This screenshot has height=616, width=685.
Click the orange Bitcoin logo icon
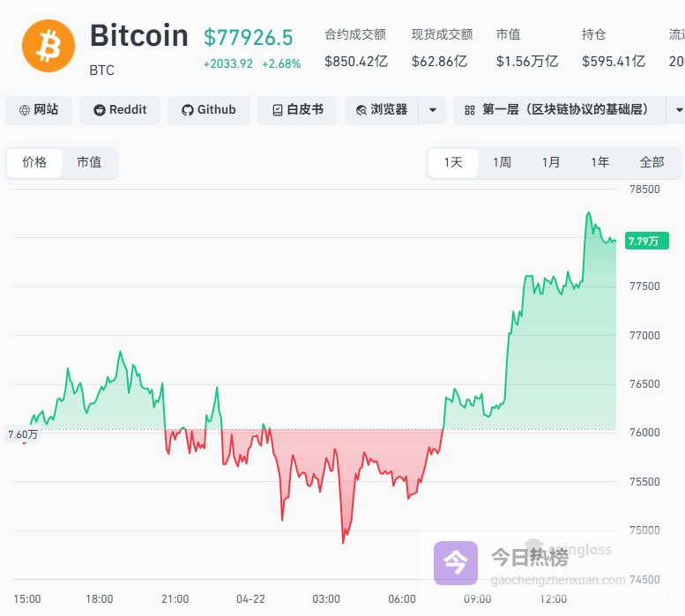tap(48, 47)
